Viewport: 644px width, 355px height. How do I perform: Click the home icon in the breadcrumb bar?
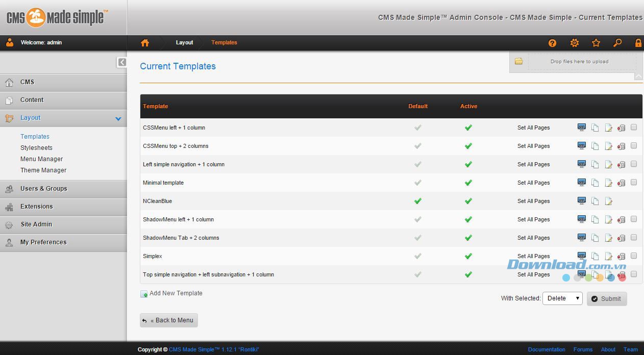coord(144,43)
